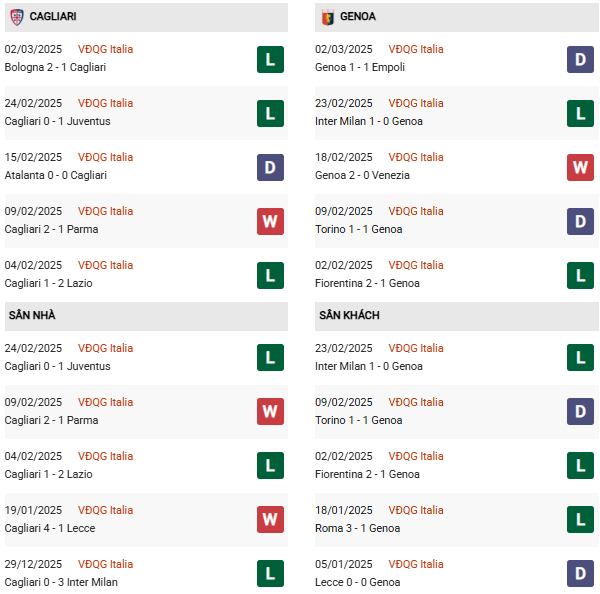The width and height of the screenshot is (600, 594).
Task: Open VĐQG Italia link dated 15/02/2025
Action: [x=105, y=157]
